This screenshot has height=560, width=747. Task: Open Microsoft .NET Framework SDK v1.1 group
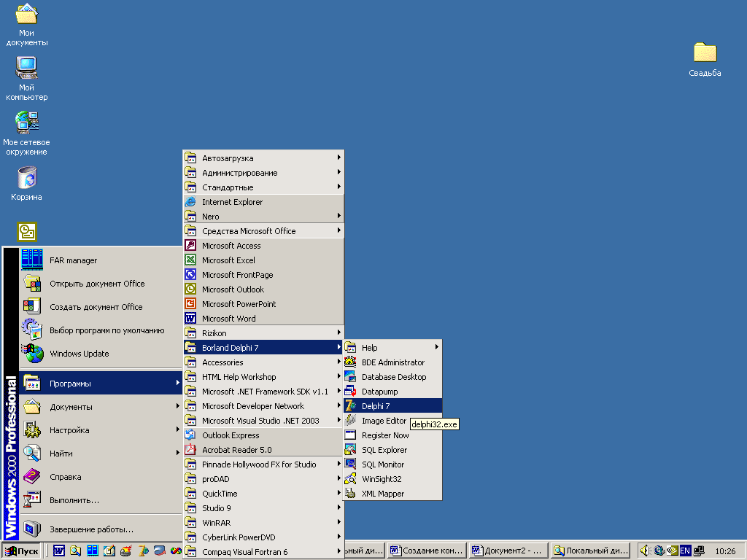point(263,392)
